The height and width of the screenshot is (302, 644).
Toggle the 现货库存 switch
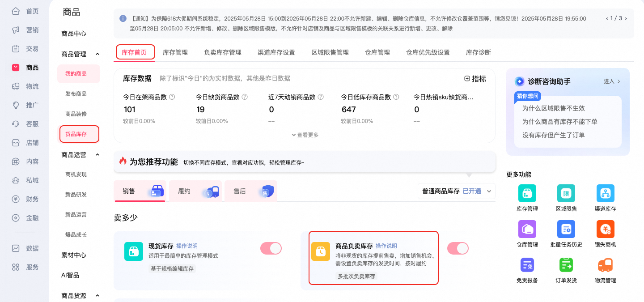[271, 248]
